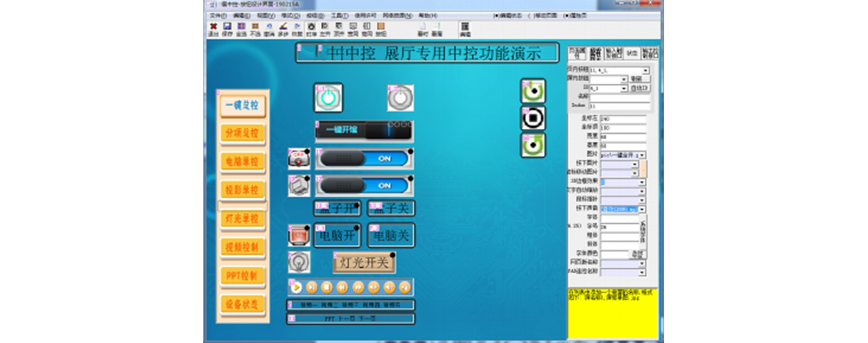
Task: Click the last orange button in media bar
Action: [x=405, y=287]
